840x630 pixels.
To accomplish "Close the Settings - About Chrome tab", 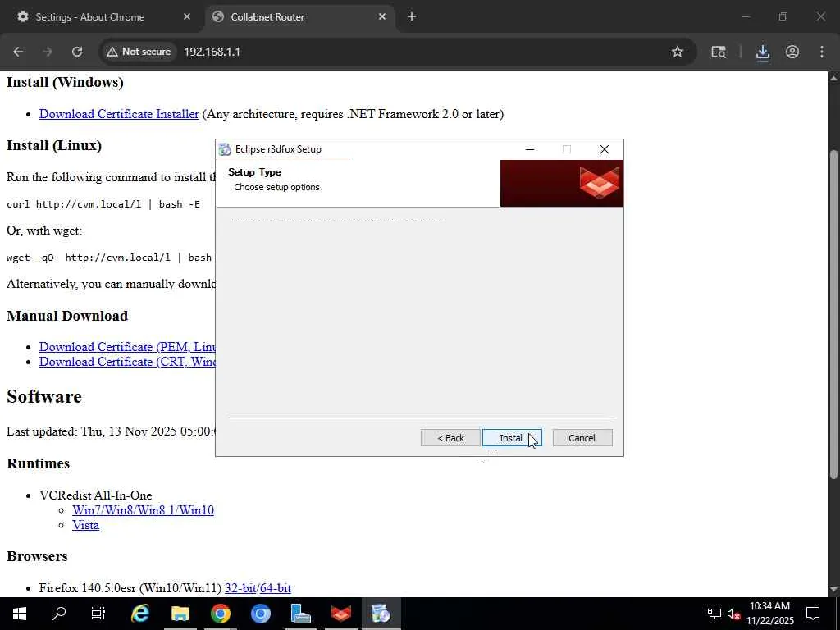I will 187,16.
